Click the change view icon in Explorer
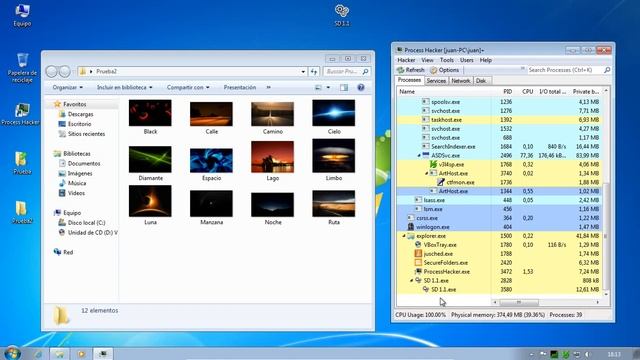This screenshot has width=640, height=360. (x=318, y=87)
